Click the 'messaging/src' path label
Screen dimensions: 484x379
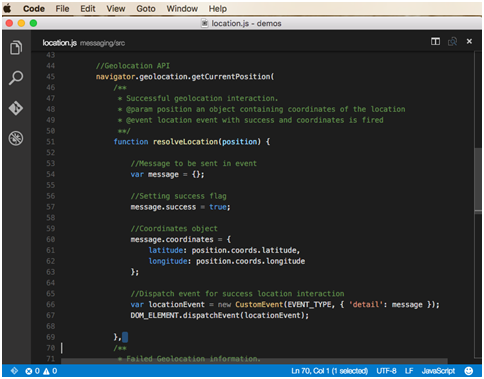(x=102, y=43)
